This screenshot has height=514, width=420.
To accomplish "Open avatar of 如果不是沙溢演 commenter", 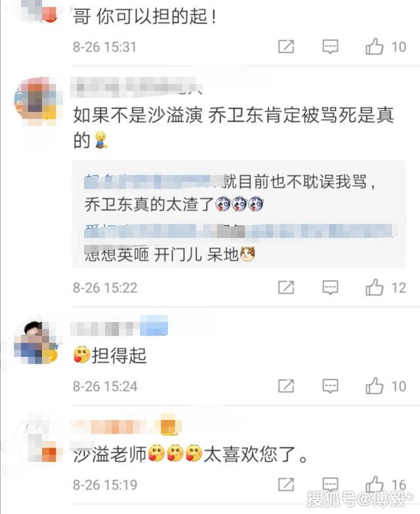I will click(x=37, y=101).
